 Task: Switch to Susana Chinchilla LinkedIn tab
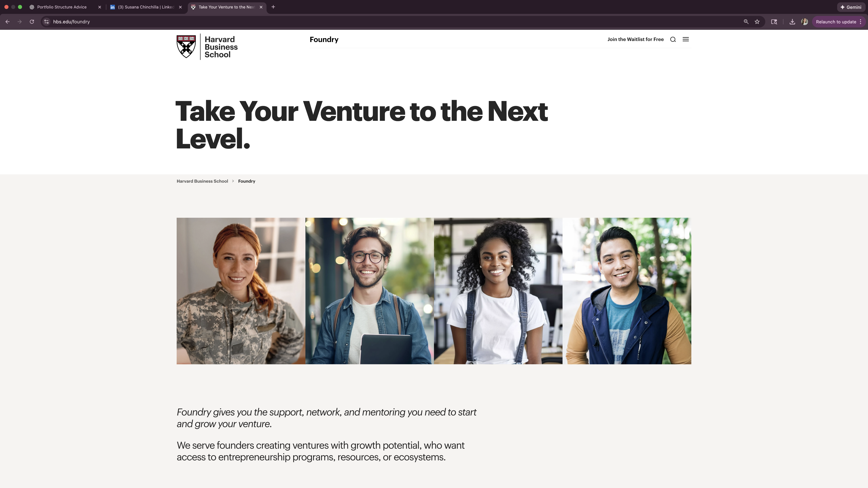(146, 7)
